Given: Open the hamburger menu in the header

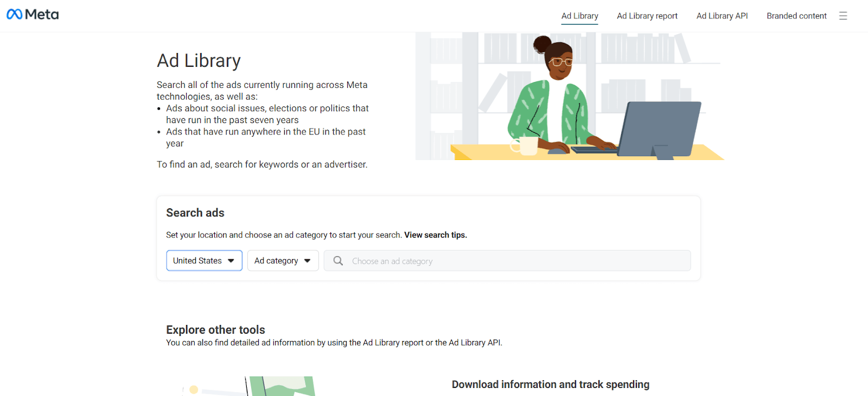Looking at the screenshot, I should [843, 16].
